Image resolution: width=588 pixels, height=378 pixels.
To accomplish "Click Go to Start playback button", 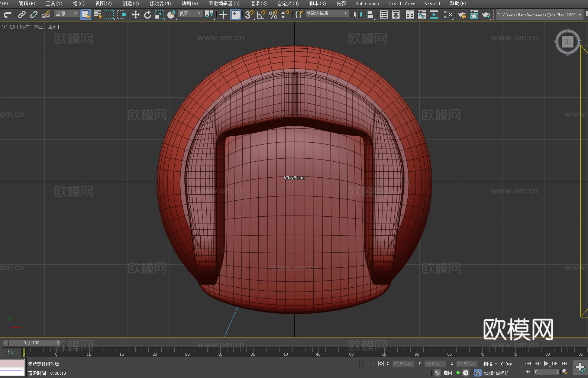I will 528,364.
